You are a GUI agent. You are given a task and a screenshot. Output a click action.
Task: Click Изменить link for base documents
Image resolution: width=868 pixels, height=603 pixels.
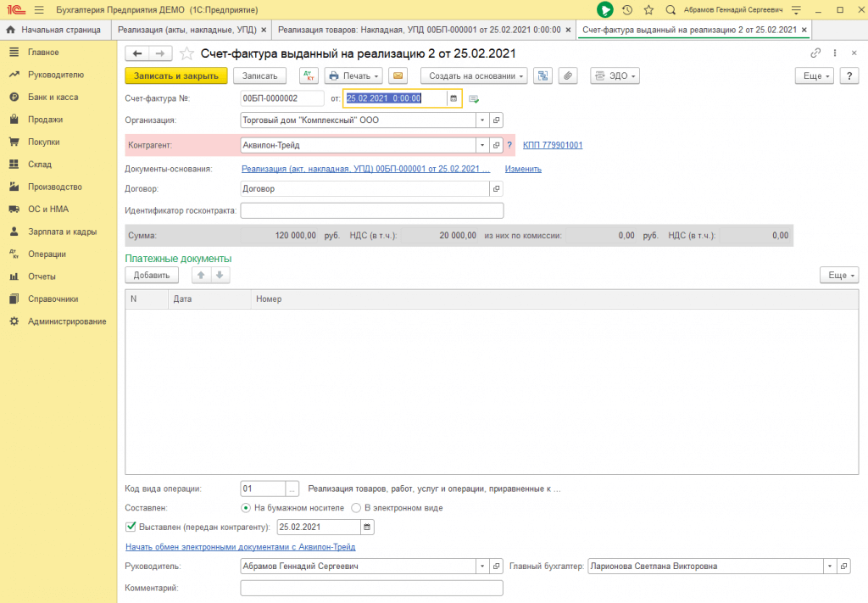coord(523,169)
